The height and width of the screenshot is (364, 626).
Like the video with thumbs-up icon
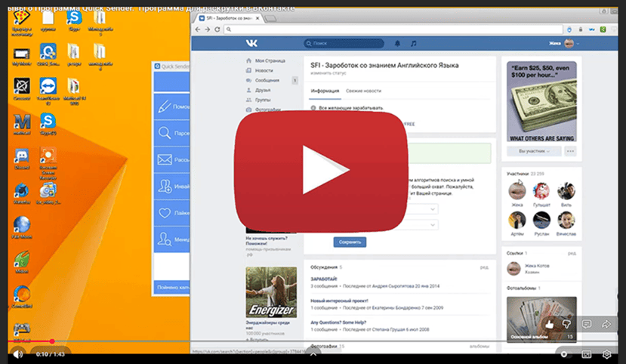549,324
